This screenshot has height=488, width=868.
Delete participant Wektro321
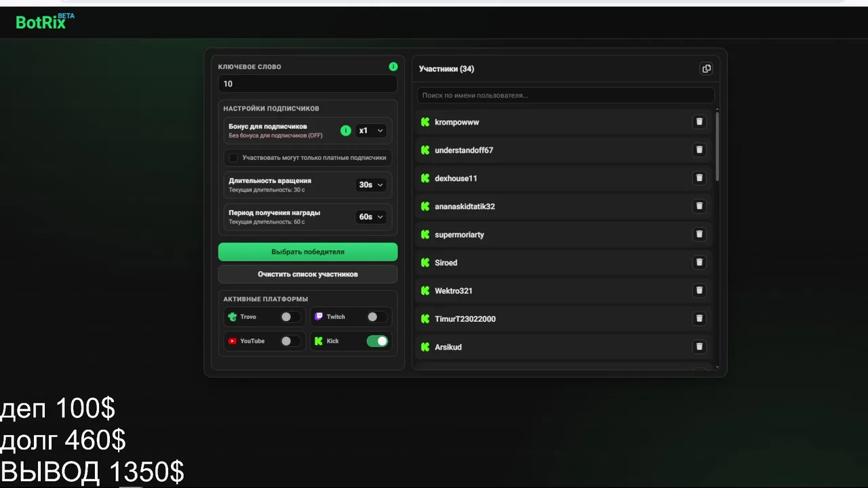point(699,291)
